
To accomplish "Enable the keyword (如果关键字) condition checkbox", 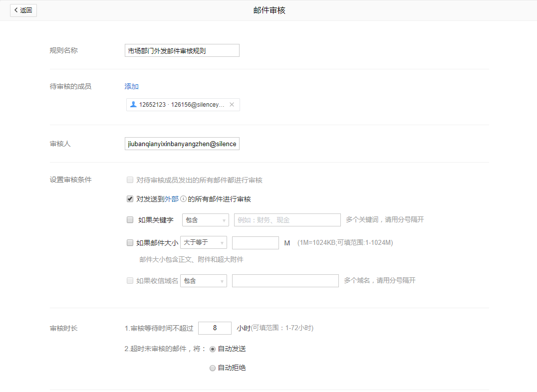I will coord(130,219).
